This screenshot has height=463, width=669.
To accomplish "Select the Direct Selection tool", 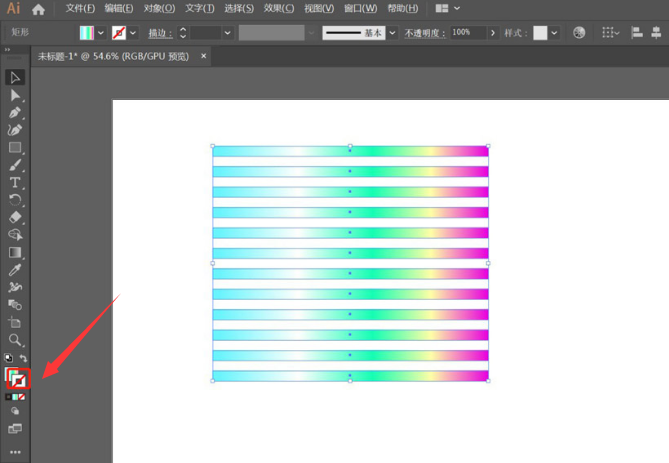I will (15, 95).
